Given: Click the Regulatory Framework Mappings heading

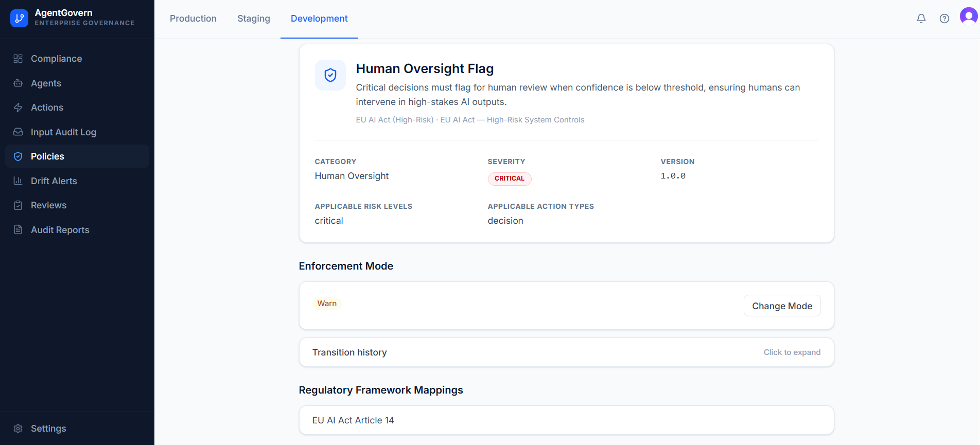Looking at the screenshot, I should (381, 390).
